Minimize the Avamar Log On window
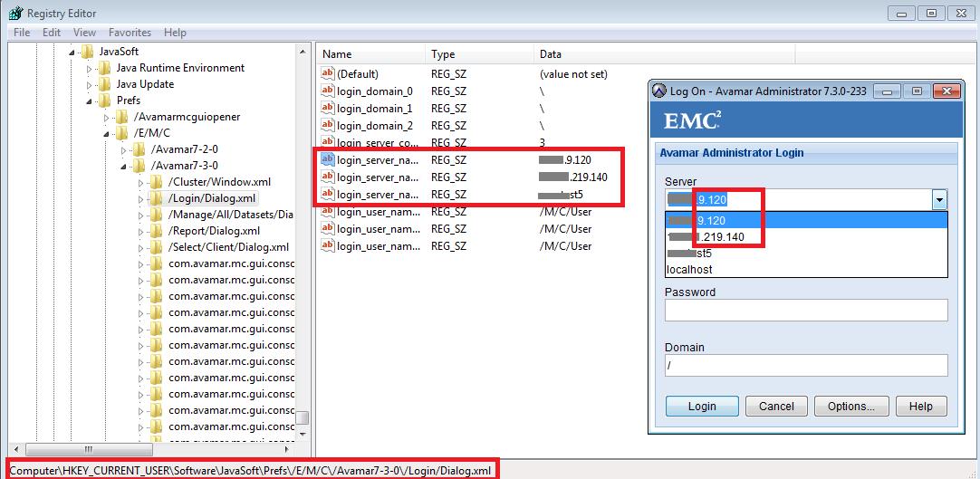This screenshot has height=479, width=980. pyautogui.click(x=888, y=91)
